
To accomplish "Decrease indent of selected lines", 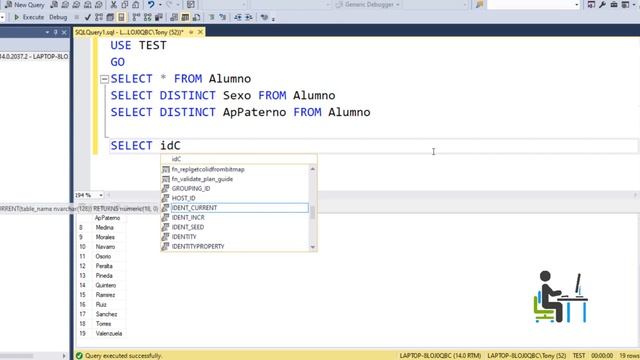I will [x=238, y=17].
